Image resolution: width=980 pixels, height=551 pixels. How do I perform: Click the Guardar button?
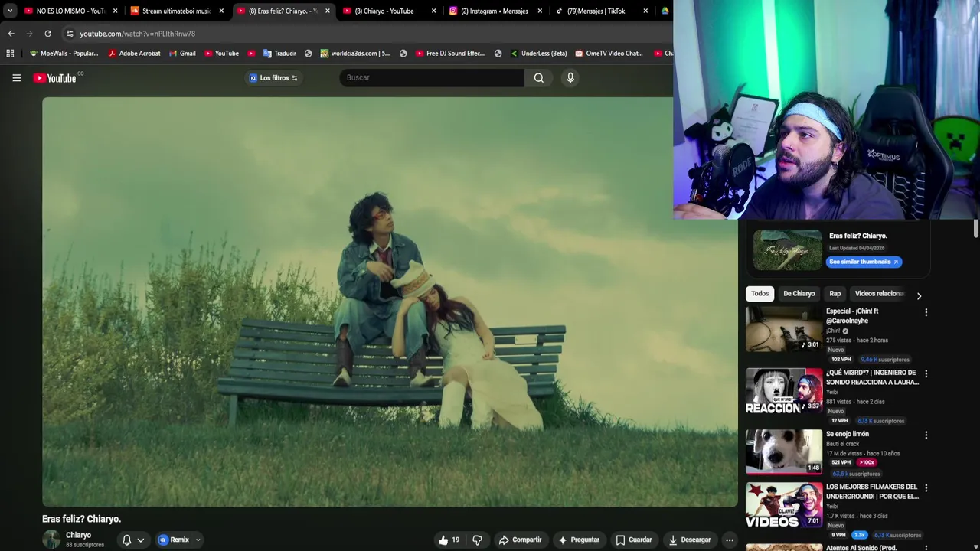[634, 540]
